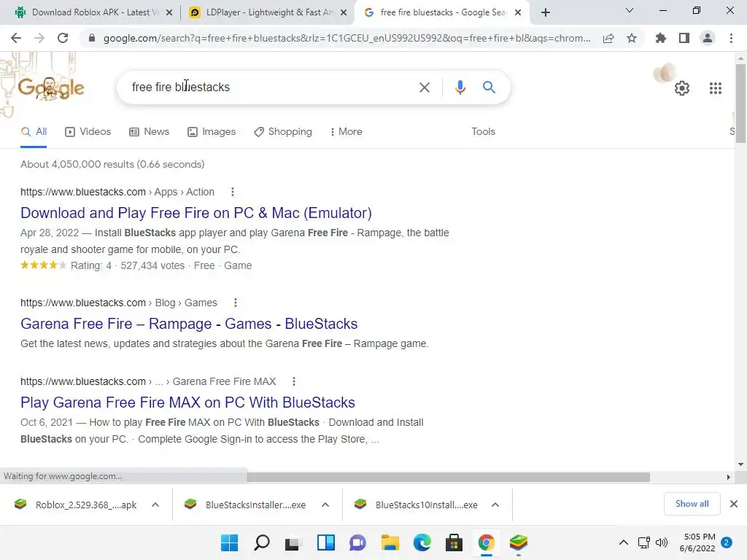747x560 pixels.
Task: Click the share page icon in address bar
Action: click(x=608, y=39)
